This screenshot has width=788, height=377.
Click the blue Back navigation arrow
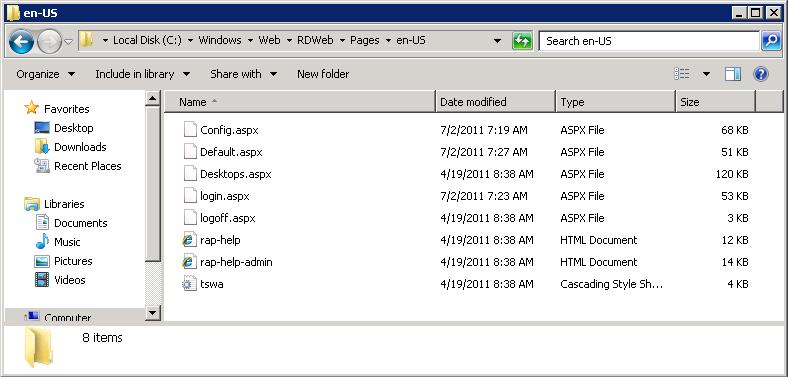click(21, 41)
